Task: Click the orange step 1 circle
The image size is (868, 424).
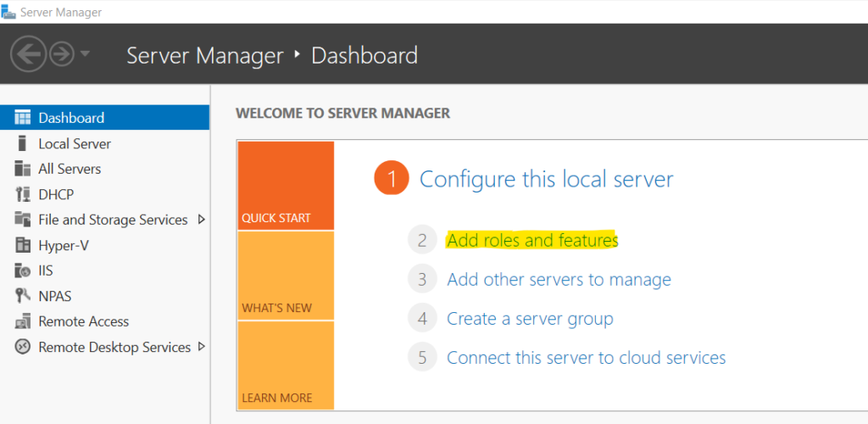Action: pos(392,179)
